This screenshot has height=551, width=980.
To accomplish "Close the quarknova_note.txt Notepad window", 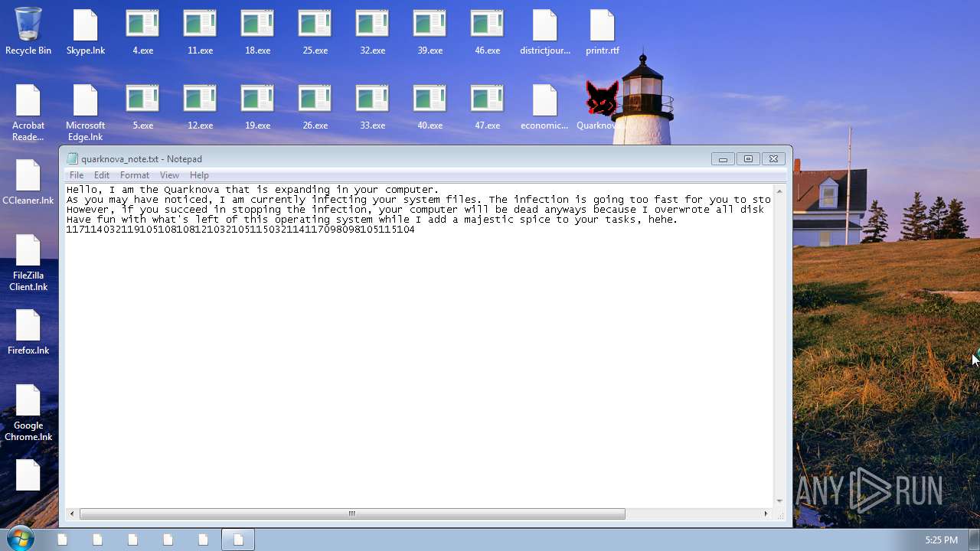I will (773, 159).
